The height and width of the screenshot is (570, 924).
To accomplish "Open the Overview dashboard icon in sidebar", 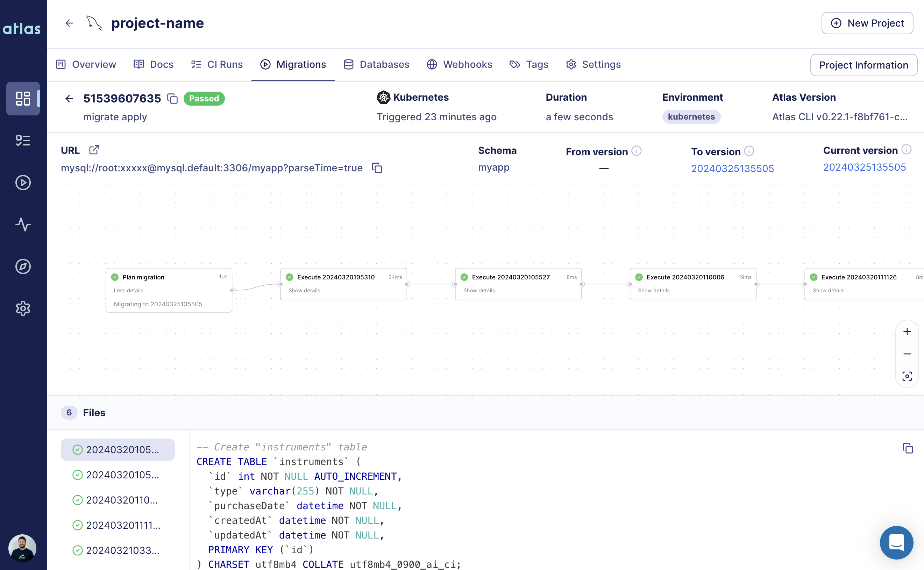I will pyautogui.click(x=23, y=98).
